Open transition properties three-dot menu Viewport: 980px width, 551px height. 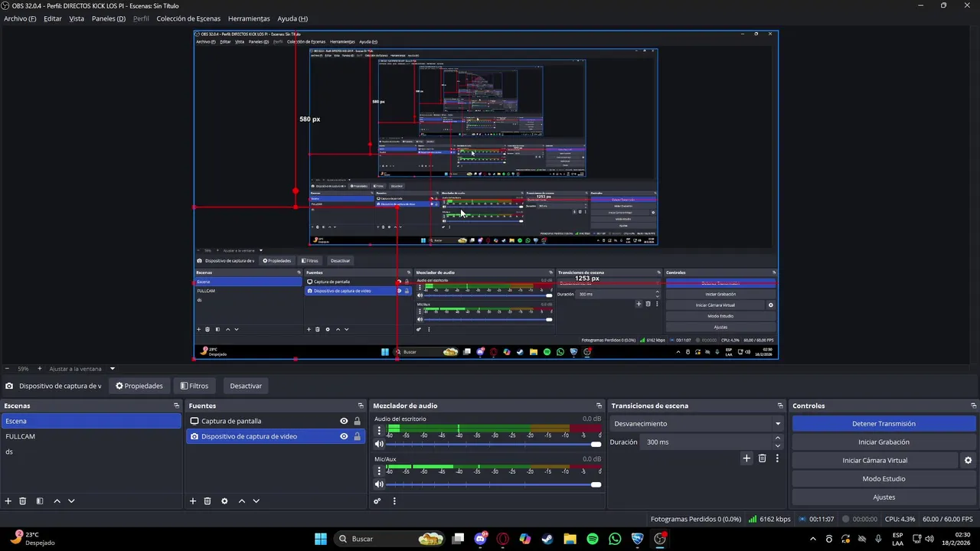[x=777, y=458]
